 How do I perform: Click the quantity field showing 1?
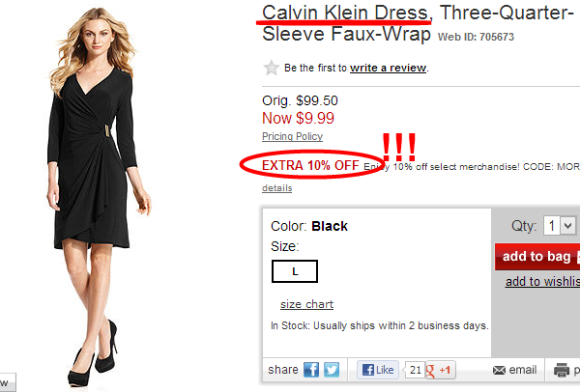coord(552,225)
